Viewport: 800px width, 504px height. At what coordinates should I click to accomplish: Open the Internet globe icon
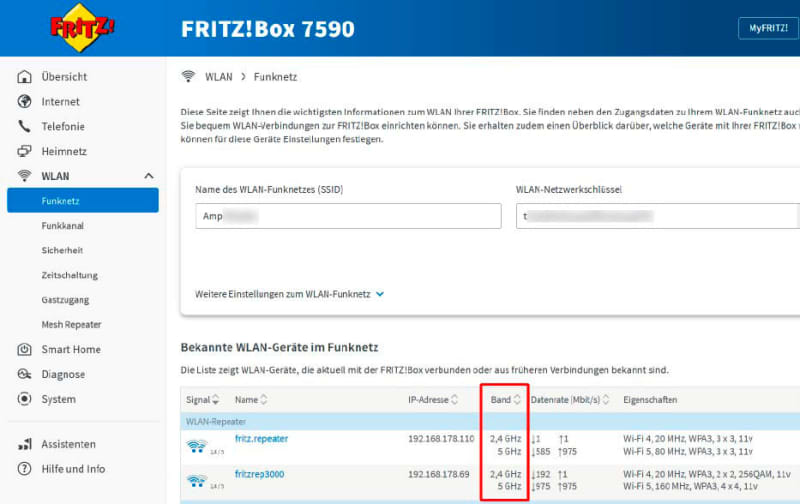(x=24, y=102)
